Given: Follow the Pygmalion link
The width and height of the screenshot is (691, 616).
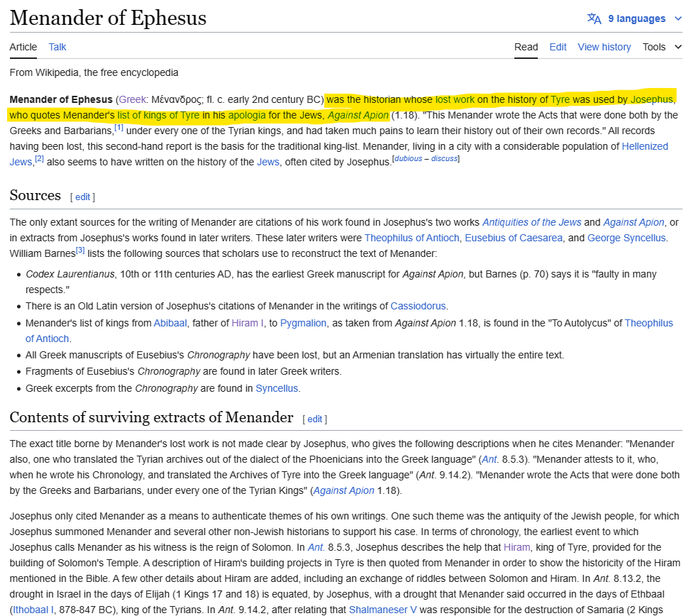Looking at the screenshot, I should tap(303, 323).
